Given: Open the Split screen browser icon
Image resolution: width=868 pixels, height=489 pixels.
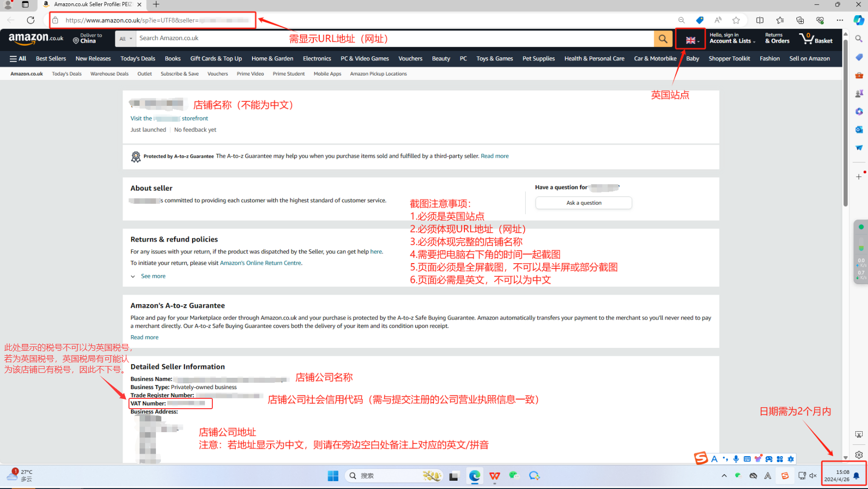Looking at the screenshot, I should [x=760, y=20].
